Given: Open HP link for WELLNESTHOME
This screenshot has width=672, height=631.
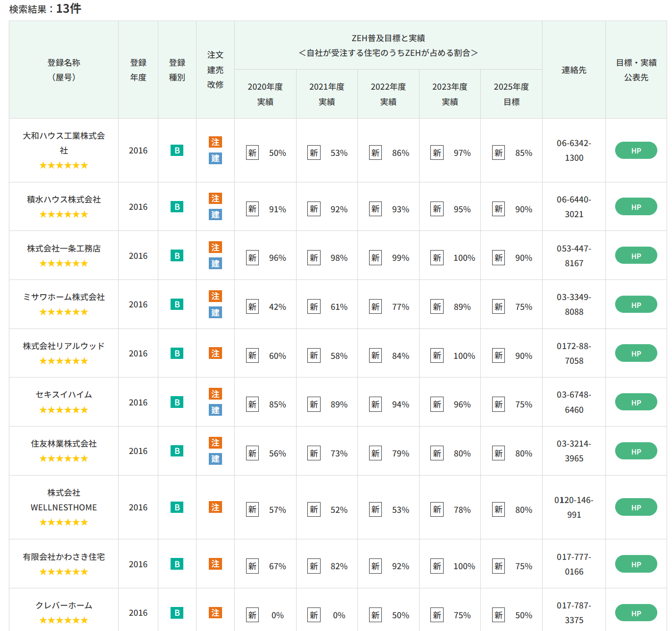Looking at the screenshot, I should coord(636,507).
